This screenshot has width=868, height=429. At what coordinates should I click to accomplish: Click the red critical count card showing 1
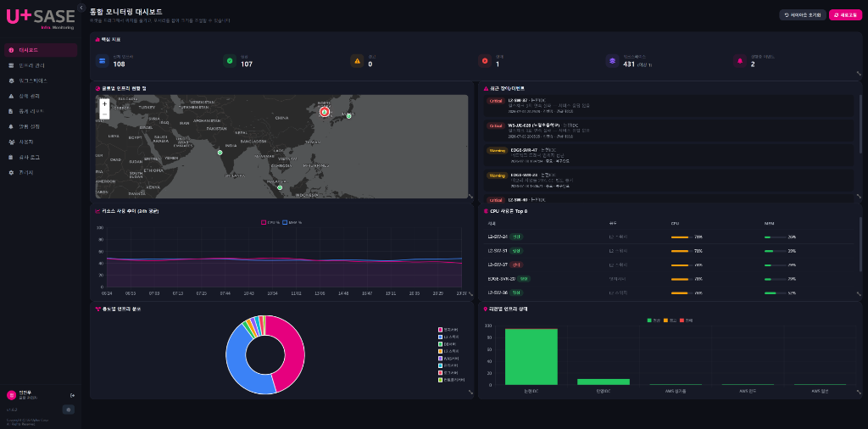coord(538,61)
